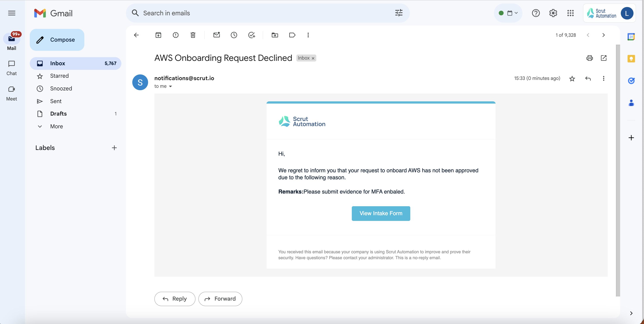The image size is (644, 324).
Task: Hide side panel with bottom chevron
Action: (631, 313)
